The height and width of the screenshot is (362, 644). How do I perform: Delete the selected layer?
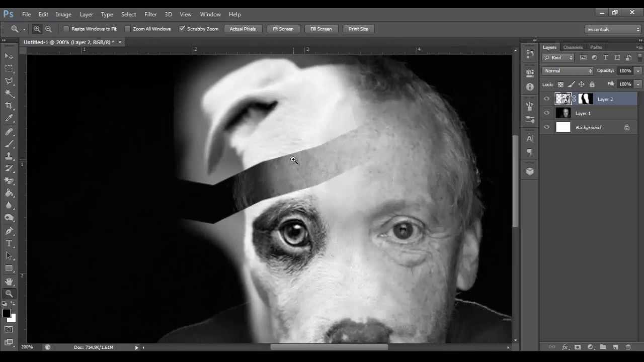pos(628,347)
